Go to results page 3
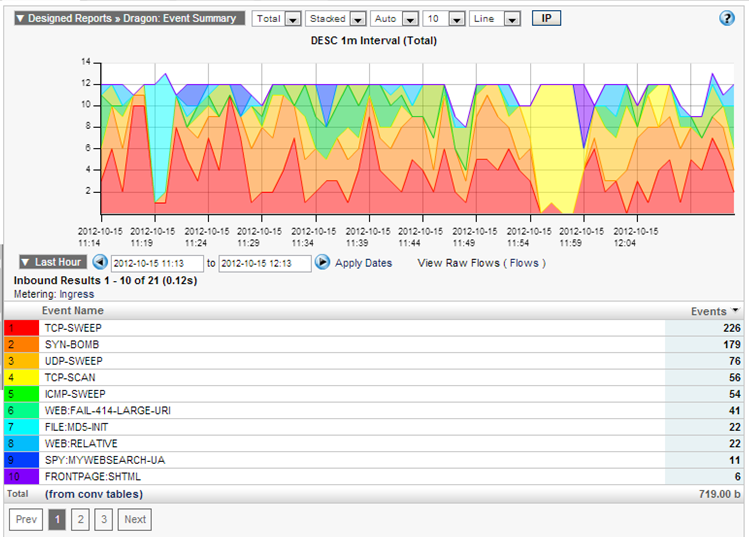The width and height of the screenshot is (749, 537). point(103,519)
